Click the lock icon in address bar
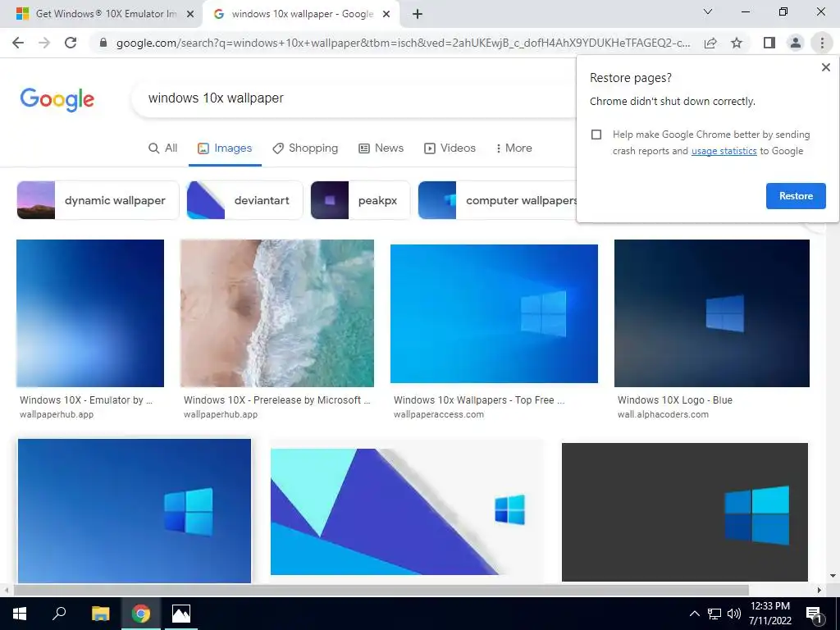The image size is (840, 630). point(103,43)
